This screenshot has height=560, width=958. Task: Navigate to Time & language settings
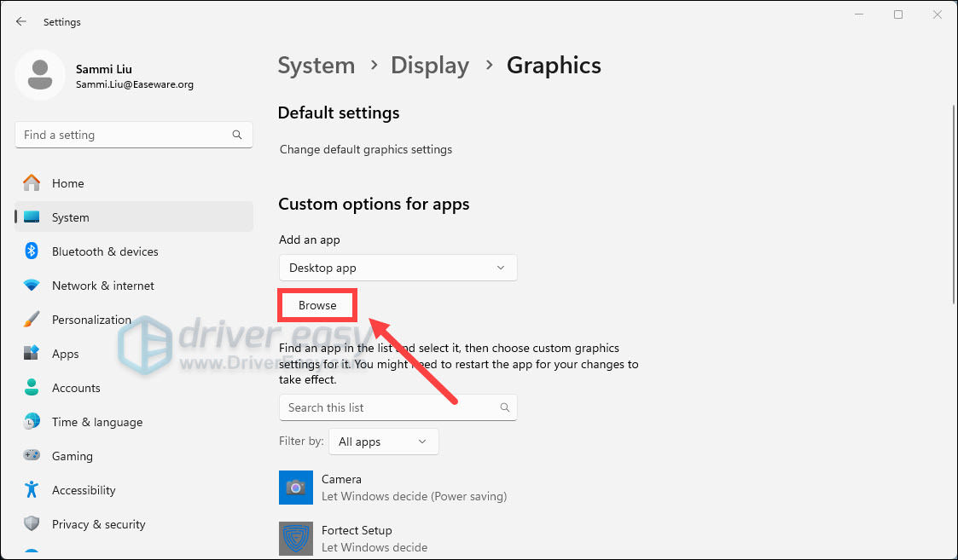click(x=96, y=422)
